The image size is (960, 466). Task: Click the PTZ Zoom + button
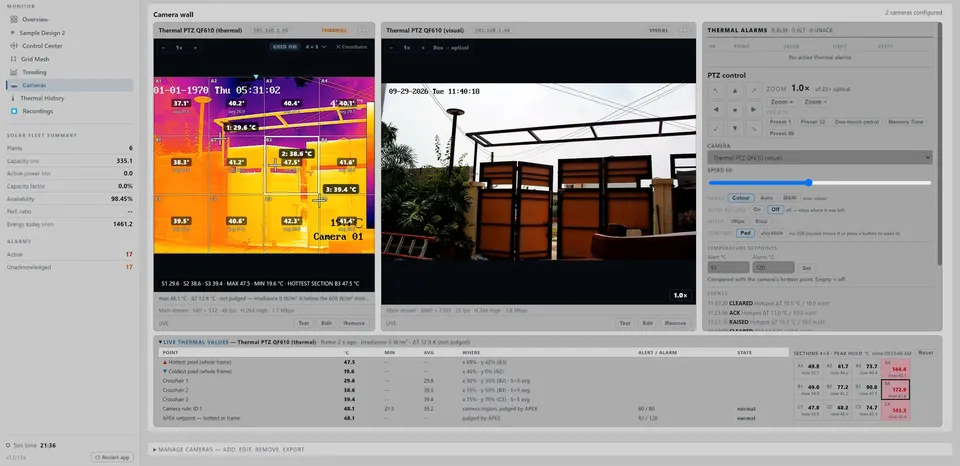782,102
